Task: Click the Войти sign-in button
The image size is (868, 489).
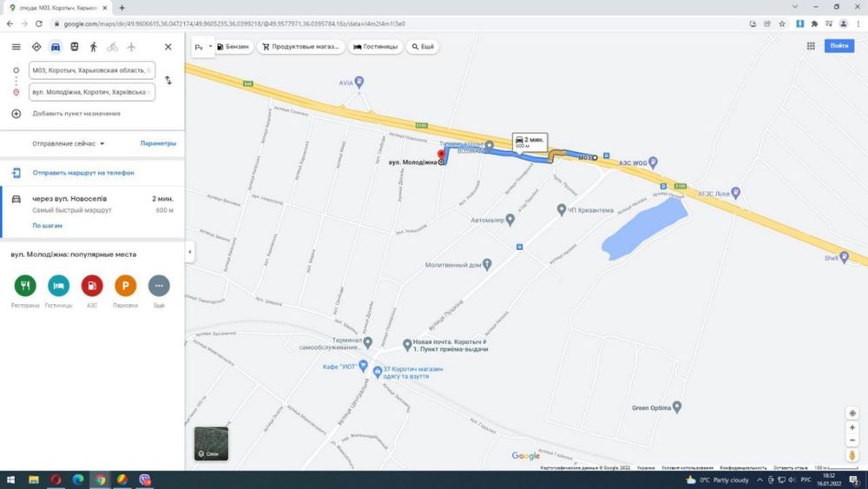Action: pos(838,46)
